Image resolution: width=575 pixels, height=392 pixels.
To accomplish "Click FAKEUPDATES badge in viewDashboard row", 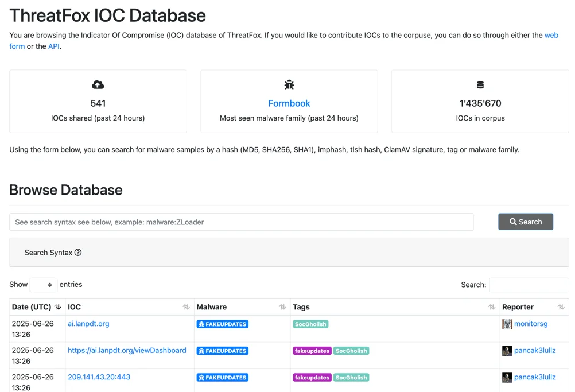I will [x=223, y=351].
